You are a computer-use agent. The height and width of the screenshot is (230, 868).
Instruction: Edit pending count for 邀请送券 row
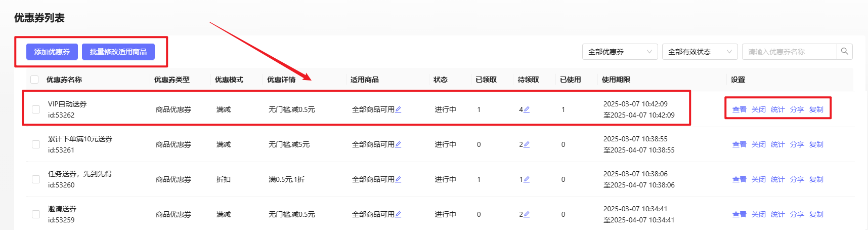(x=527, y=214)
